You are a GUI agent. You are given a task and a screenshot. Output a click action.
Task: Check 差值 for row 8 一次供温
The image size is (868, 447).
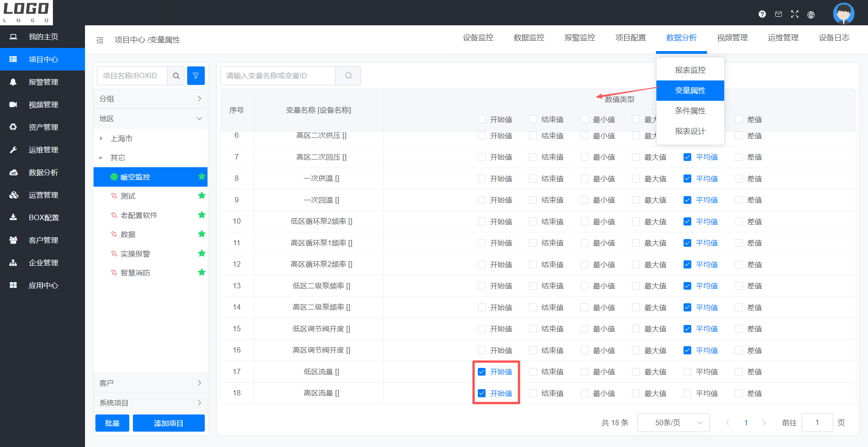(x=739, y=179)
